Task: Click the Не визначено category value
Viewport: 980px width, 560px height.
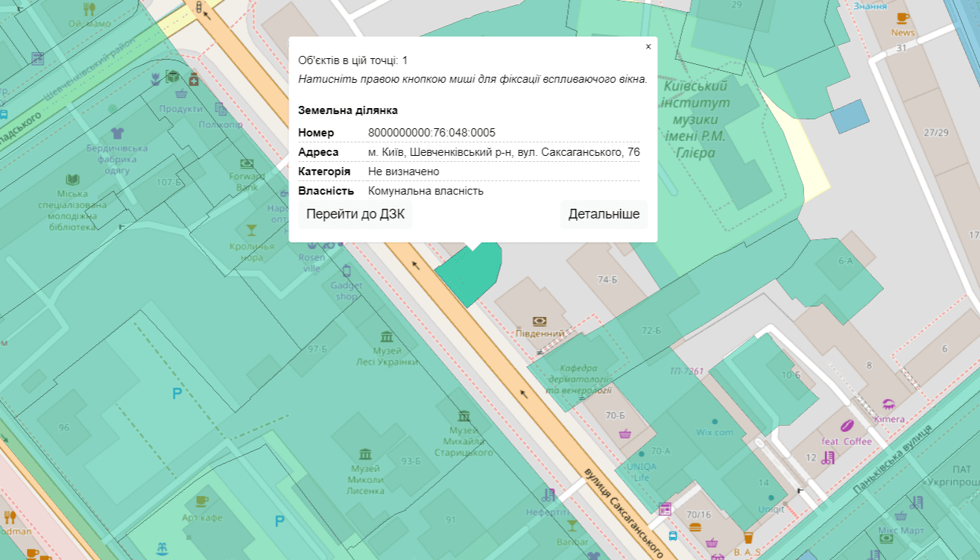Action: (403, 172)
